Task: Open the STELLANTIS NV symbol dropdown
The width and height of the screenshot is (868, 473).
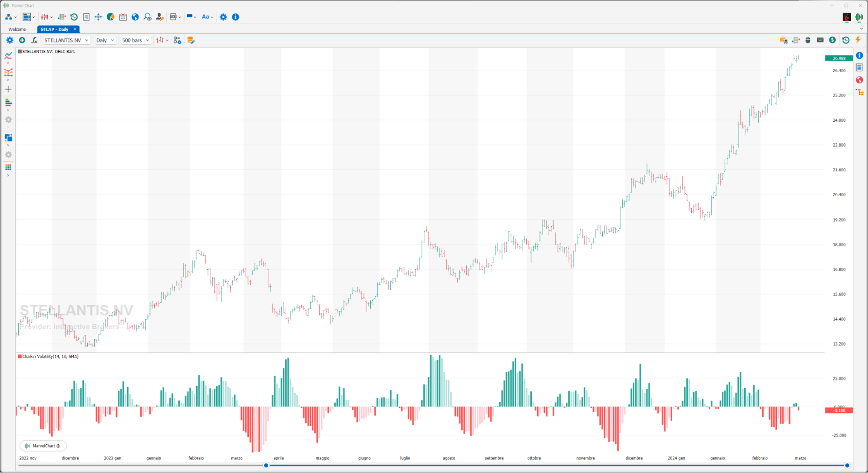Action: coord(66,40)
